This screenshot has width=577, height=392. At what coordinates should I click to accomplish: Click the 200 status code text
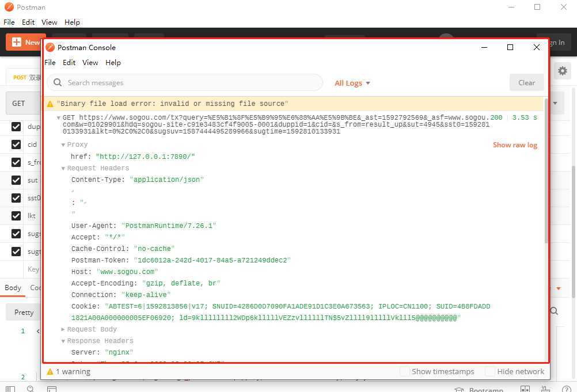pyautogui.click(x=496, y=117)
